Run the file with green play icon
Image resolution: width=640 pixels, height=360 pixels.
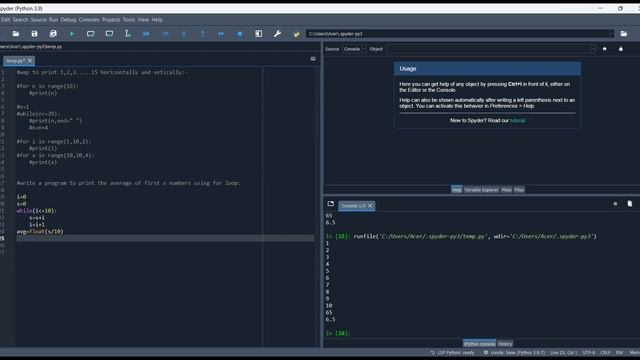(72, 34)
